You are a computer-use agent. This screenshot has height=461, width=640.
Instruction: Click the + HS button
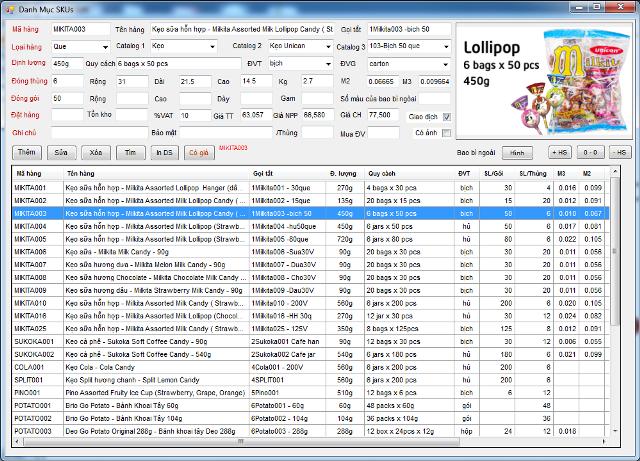560,152
